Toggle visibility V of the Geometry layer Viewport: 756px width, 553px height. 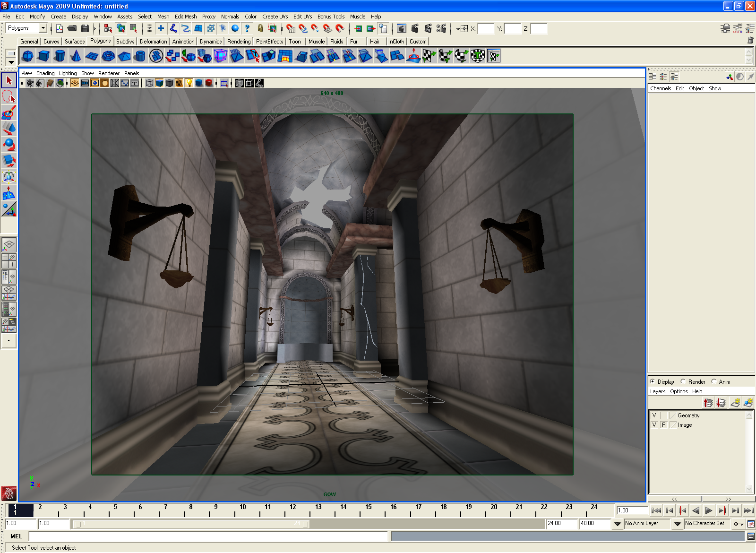click(654, 415)
